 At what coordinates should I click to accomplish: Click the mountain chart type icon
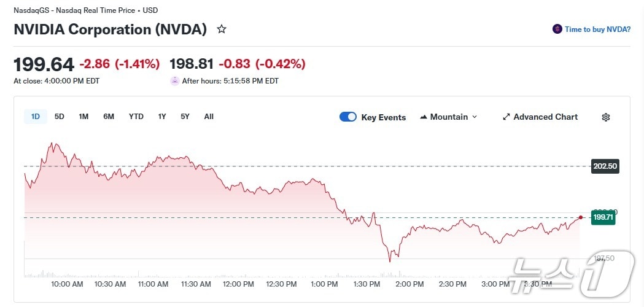(x=424, y=117)
